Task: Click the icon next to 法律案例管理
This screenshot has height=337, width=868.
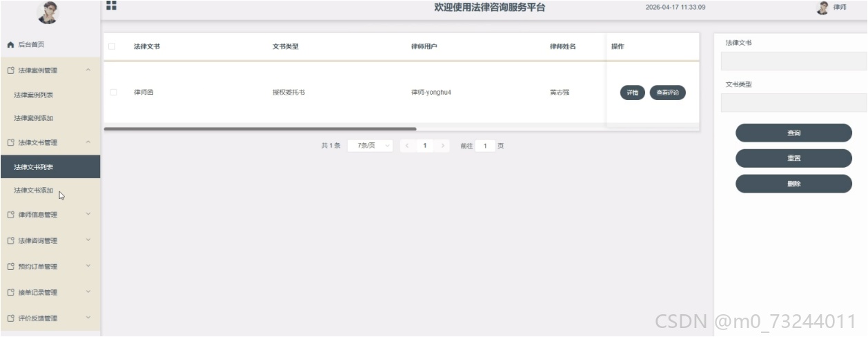Action: pos(10,70)
